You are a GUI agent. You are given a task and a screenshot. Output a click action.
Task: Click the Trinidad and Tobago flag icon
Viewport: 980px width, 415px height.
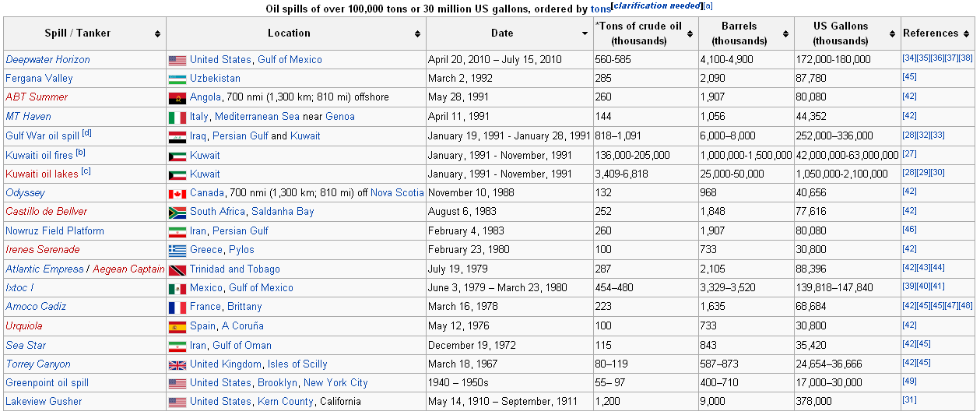pos(177,269)
